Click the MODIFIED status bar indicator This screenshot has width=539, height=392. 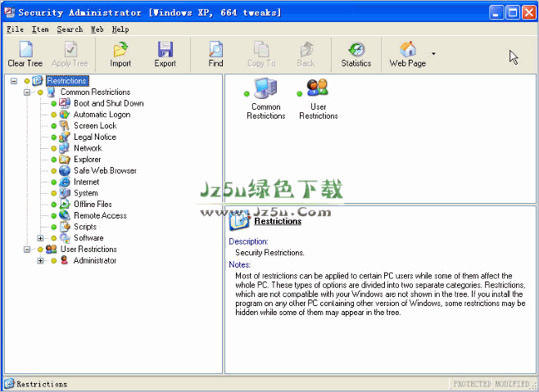512,384
